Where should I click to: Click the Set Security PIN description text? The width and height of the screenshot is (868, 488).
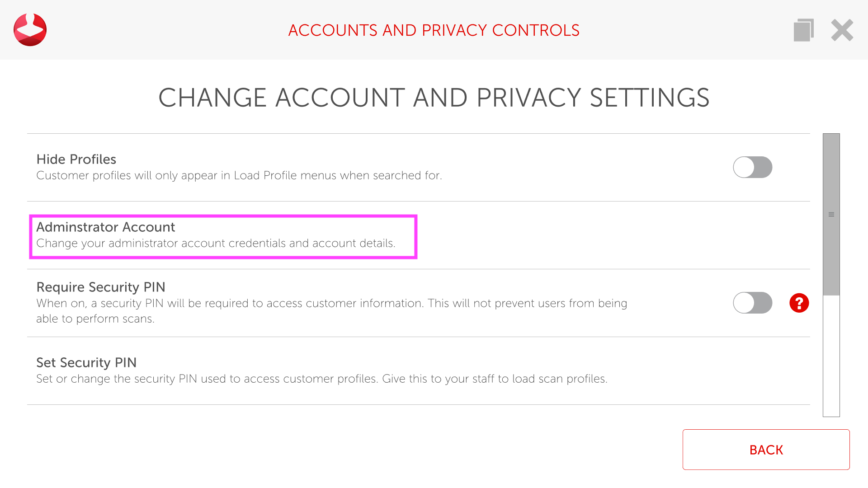(321, 379)
